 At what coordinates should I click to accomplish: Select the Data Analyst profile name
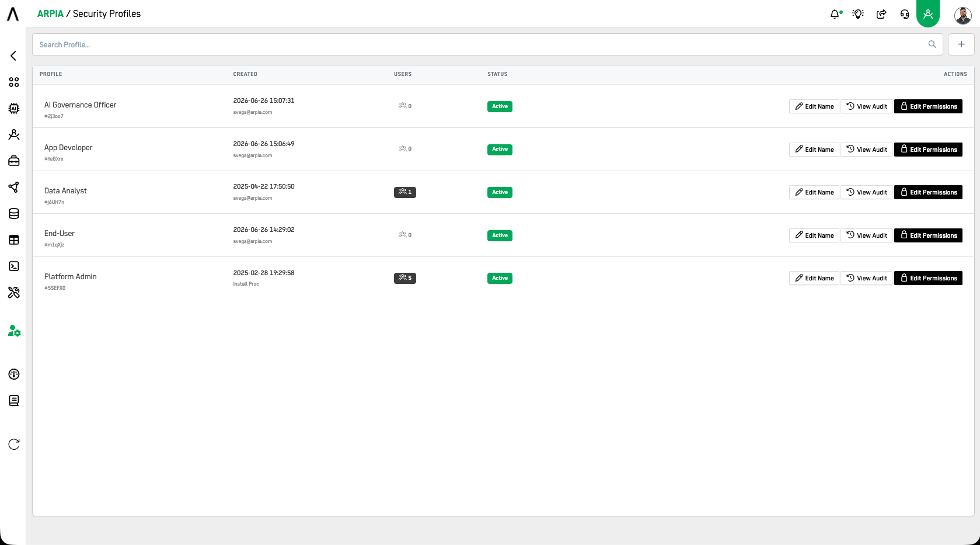click(x=65, y=191)
